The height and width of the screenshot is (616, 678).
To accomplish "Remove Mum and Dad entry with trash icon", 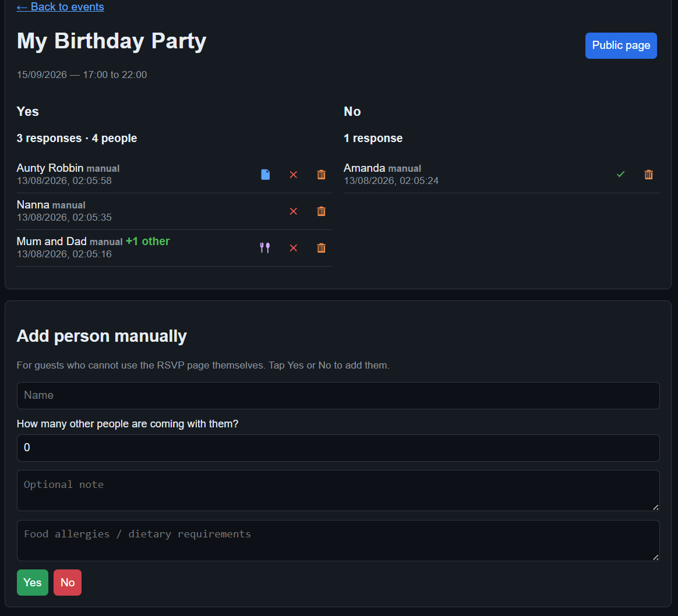I will [x=322, y=247].
